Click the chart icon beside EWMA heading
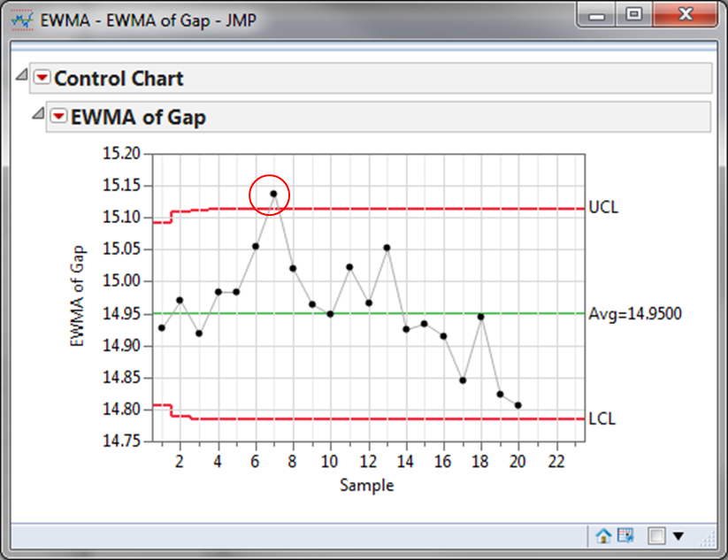Viewport: 728px width, 560px height. pos(58,116)
